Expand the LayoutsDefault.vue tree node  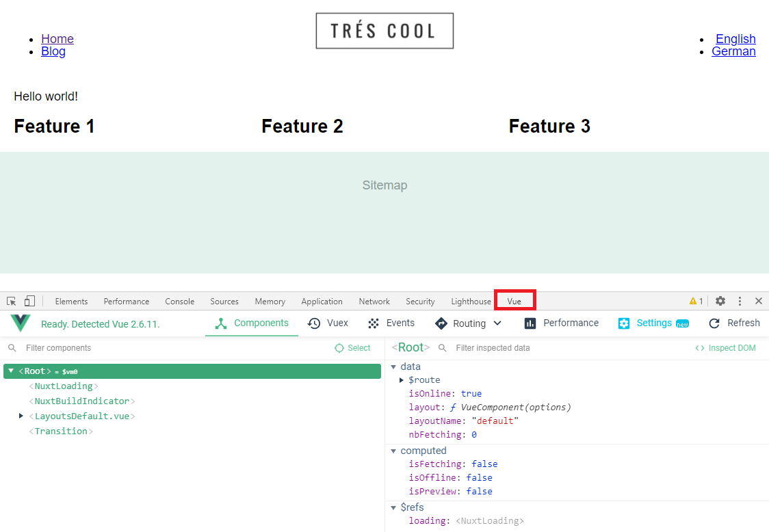21,416
